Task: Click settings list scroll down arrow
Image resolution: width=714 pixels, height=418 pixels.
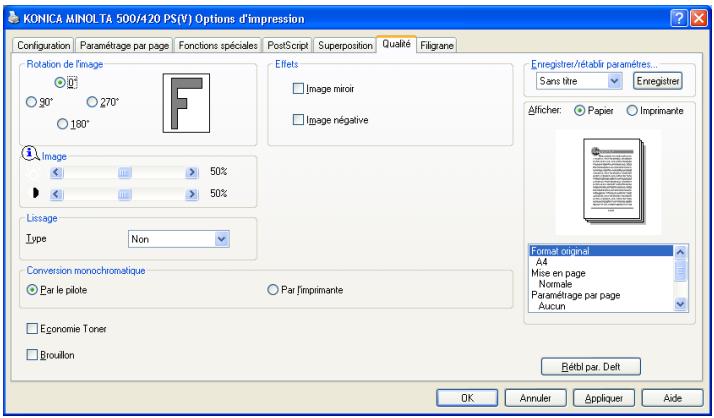Action: click(x=680, y=304)
